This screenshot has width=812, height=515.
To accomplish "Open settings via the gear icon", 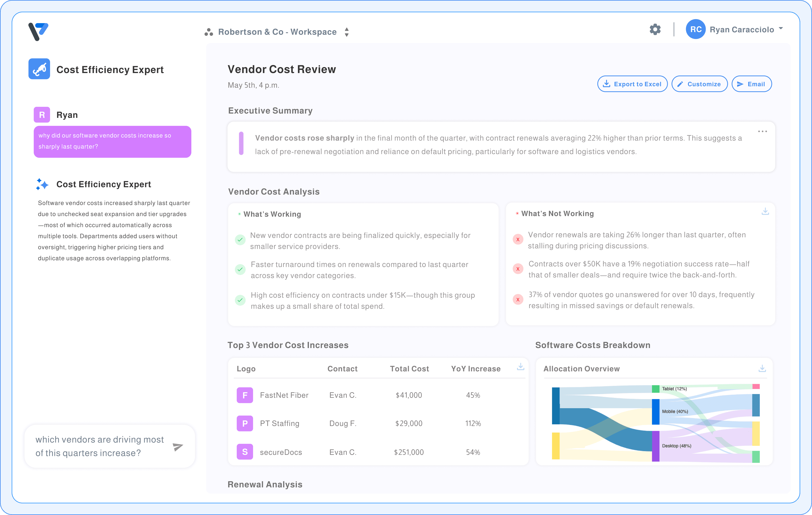I will 655,29.
